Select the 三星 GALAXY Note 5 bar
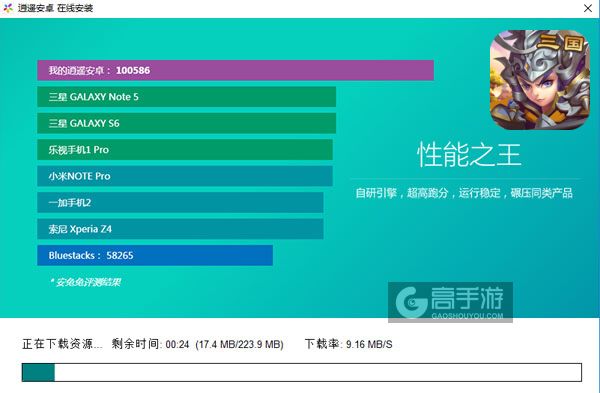This screenshot has height=393, width=600. pyautogui.click(x=187, y=97)
